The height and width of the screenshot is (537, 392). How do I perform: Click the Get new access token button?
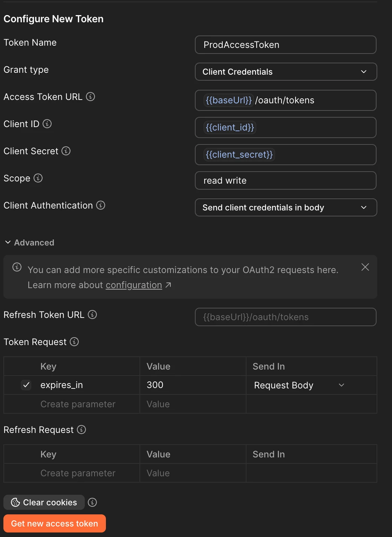55,523
